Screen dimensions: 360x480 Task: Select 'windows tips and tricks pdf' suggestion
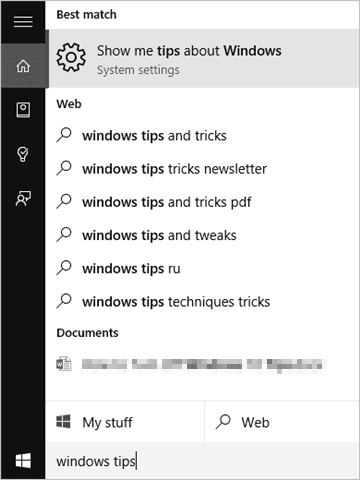[203, 202]
